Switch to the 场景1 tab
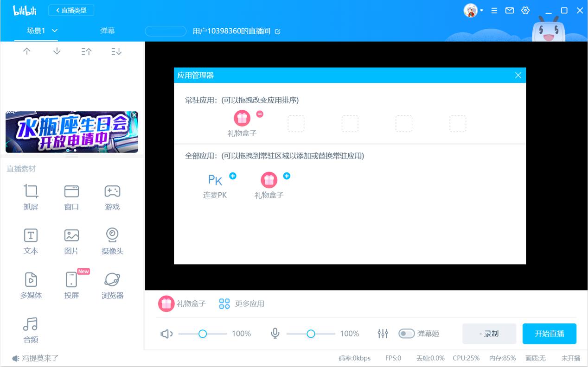This screenshot has height=367, width=588. point(36,31)
